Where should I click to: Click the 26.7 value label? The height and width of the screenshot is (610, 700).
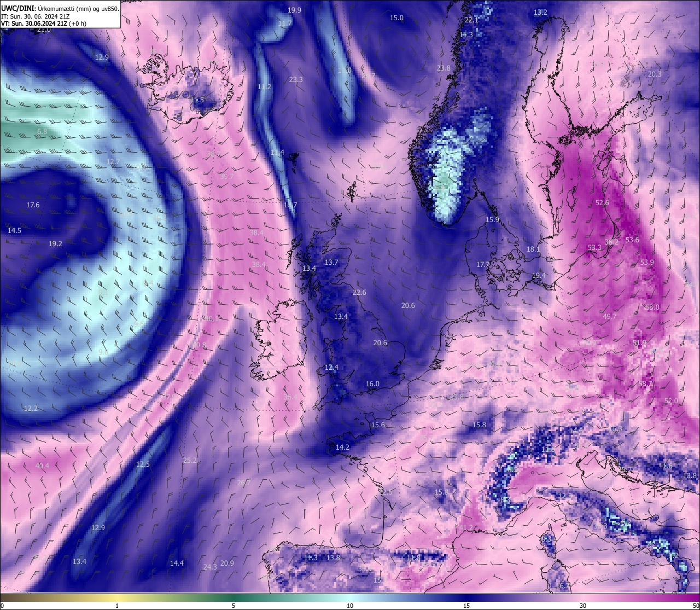(x=244, y=483)
